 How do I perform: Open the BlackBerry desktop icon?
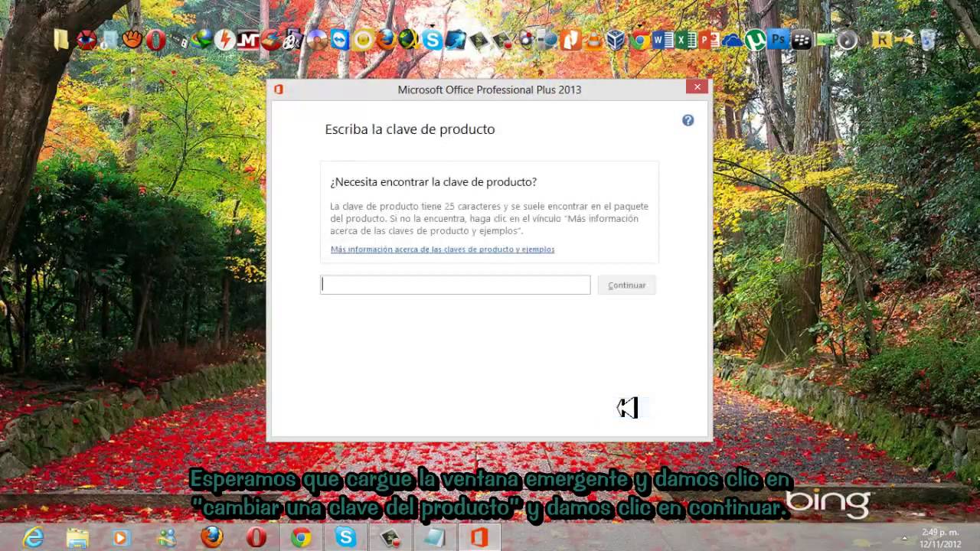pos(802,40)
